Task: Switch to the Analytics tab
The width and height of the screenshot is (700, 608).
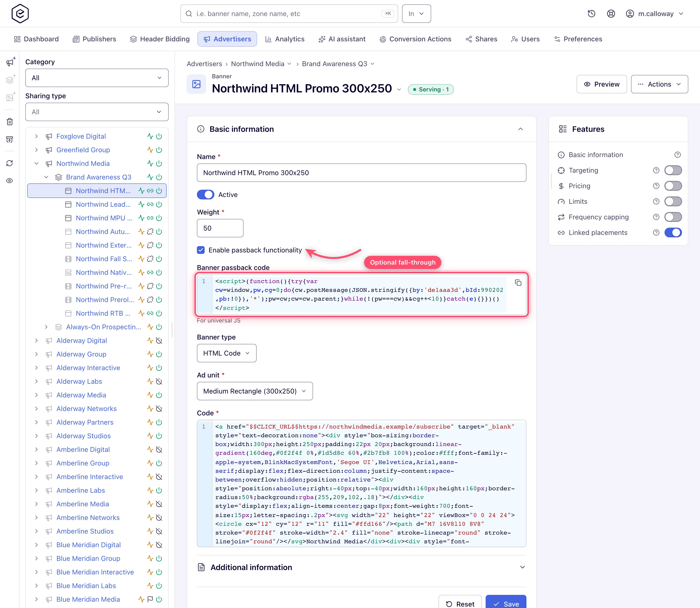Action: (285, 39)
